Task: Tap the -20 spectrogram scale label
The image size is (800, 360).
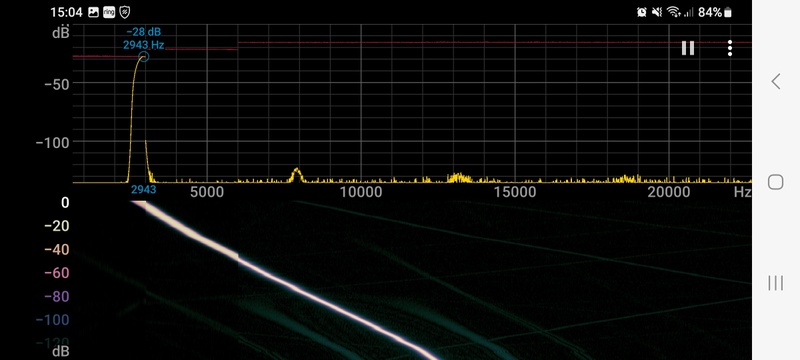Action: coord(57,226)
